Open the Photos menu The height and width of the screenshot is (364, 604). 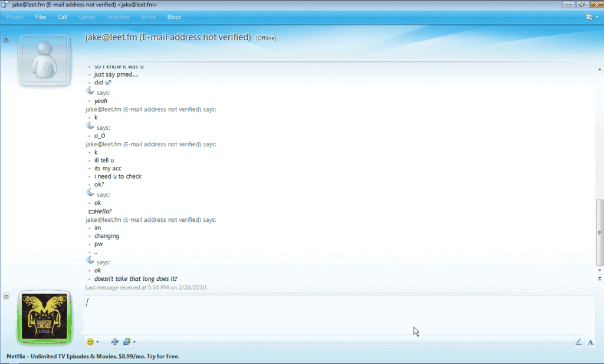pos(15,17)
